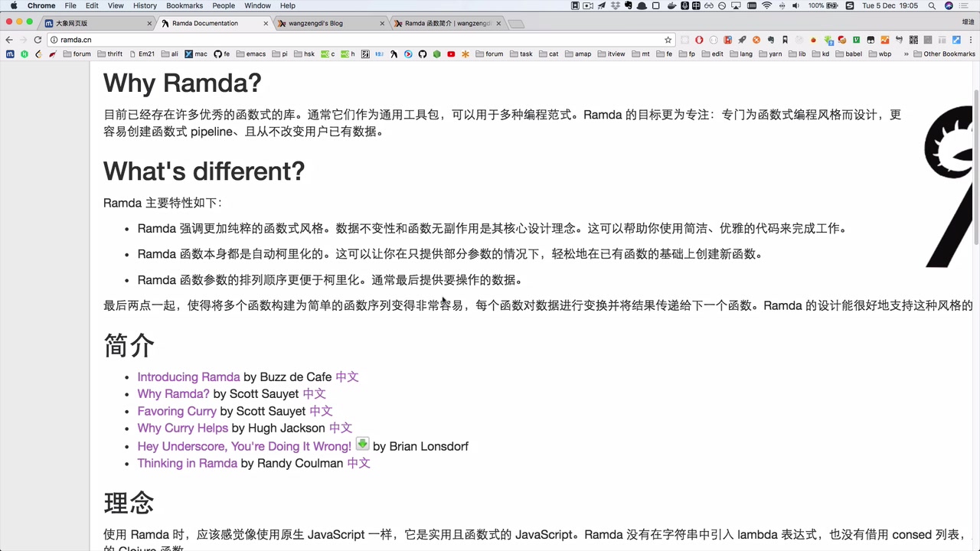Open the volume control in menu bar
The image size is (980, 551).
click(795, 5)
